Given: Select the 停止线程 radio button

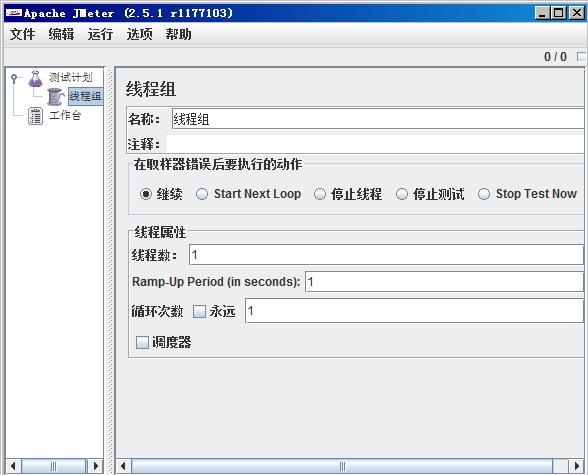Looking at the screenshot, I should pos(320,194).
